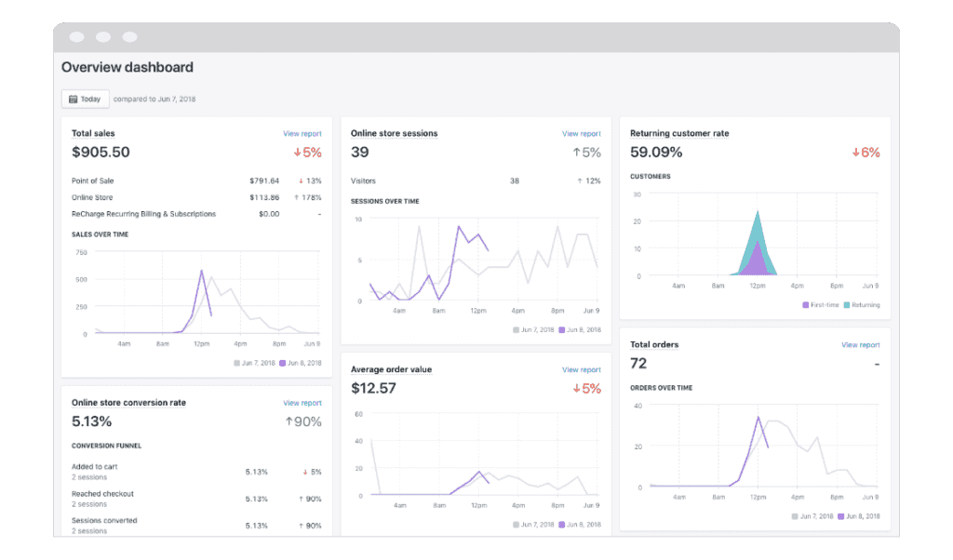
Task: Open View report for Online store sessions
Action: tap(582, 134)
